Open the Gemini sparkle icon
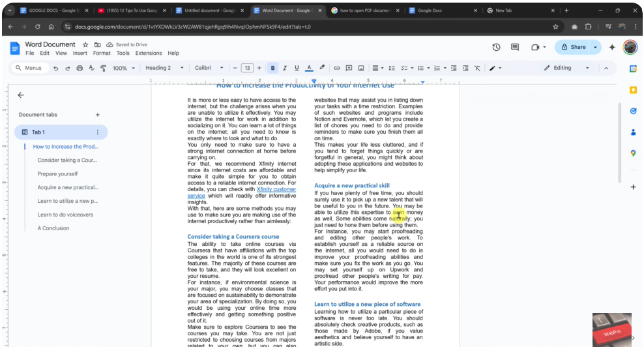 pyautogui.click(x=612, y=47)
